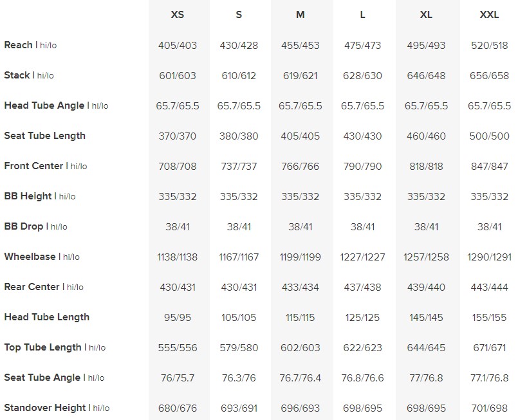Select the Stack value 619/621 for M
This screenshot has width=518, height=420.
[300, 76]
